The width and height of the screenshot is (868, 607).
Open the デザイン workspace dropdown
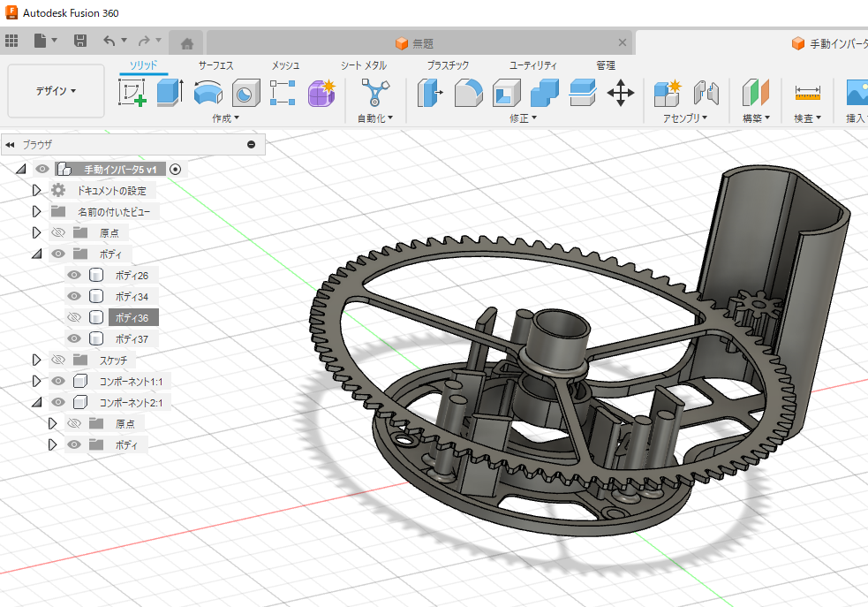point(56,91)
